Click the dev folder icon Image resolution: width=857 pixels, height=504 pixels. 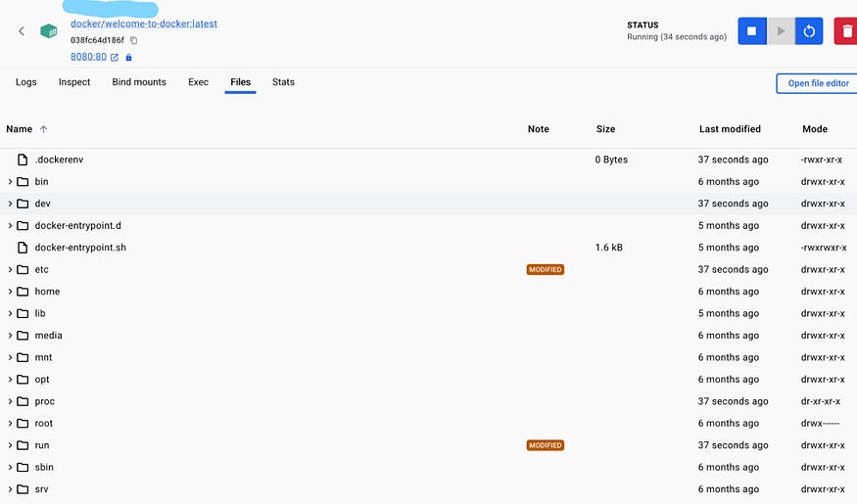[23, 204]
